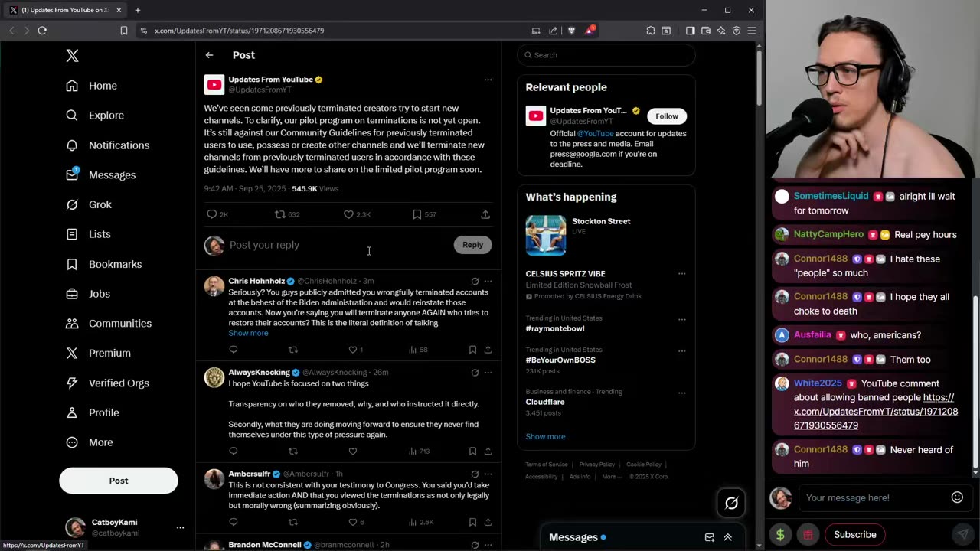The image size is (980, 551).
Task: Open more options on AlwaysKnocking reply
Action: coord(488,373)
